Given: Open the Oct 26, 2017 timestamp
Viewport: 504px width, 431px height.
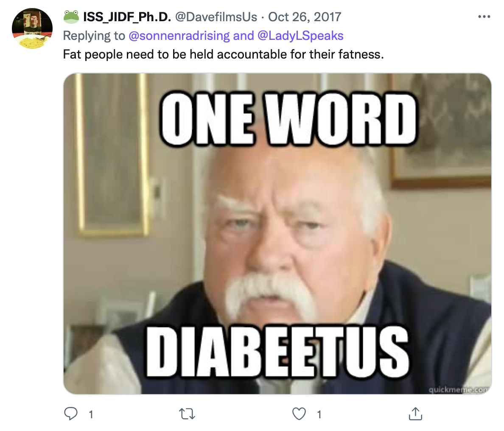Looking at the screenshot, I should [305, 17].
